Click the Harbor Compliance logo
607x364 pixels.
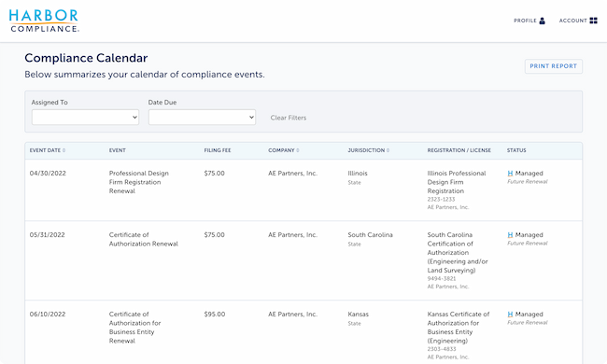[x=44, y=21]
